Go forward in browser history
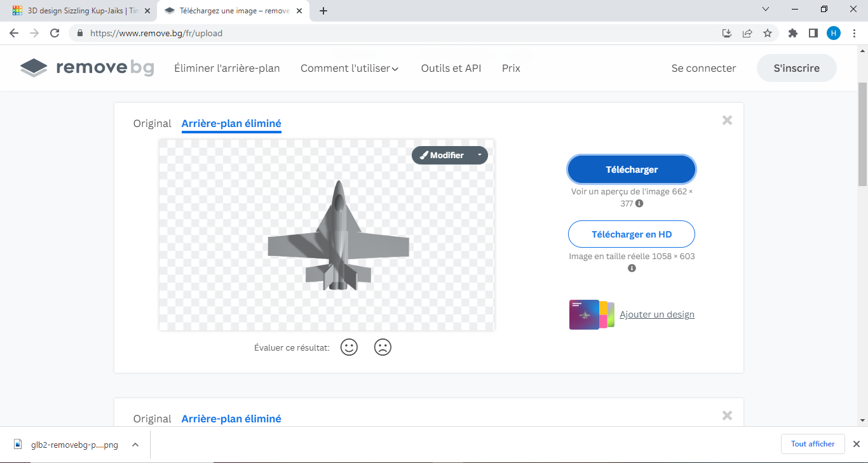This screenshot has height=463, width=868. click(x=34, y=33)
